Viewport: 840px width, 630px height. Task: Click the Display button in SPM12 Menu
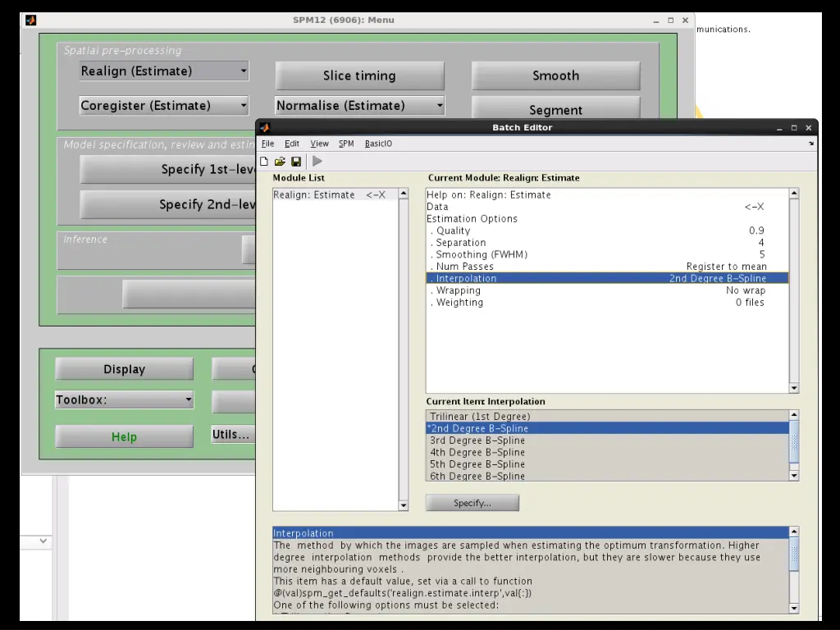pos(125,369)
